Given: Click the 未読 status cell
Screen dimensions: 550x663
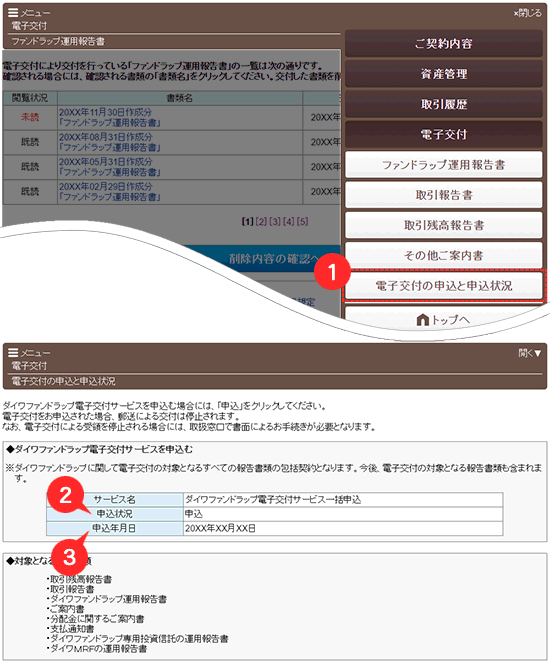Looking at the screenshot, I should [30, 118].
